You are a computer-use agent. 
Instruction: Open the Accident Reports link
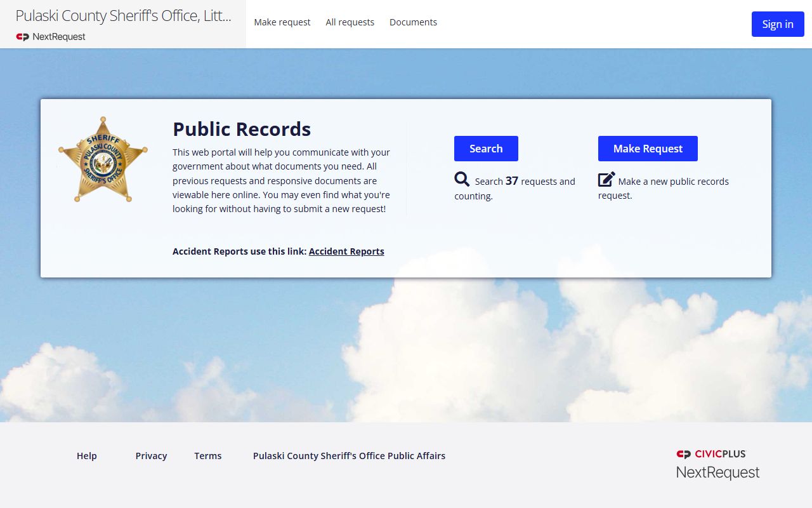[x=346, y=251]
